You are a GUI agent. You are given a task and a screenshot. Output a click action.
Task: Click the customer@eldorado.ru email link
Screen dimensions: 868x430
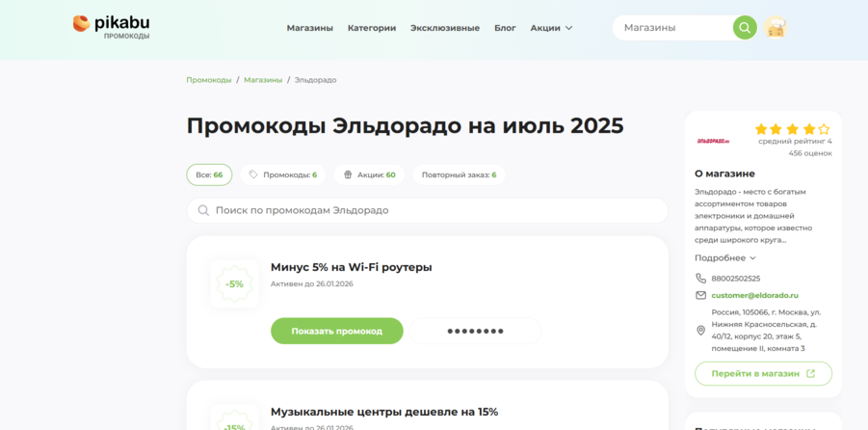click(755, 295)
